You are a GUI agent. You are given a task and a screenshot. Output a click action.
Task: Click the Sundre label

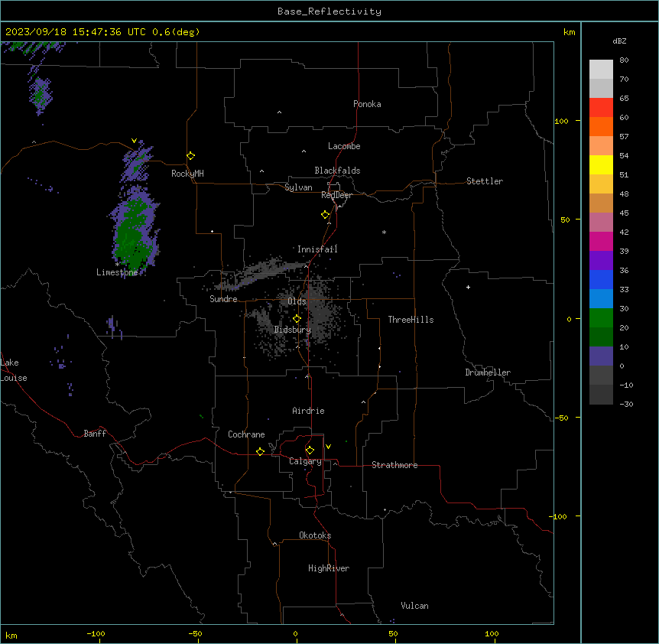[223, 299]
